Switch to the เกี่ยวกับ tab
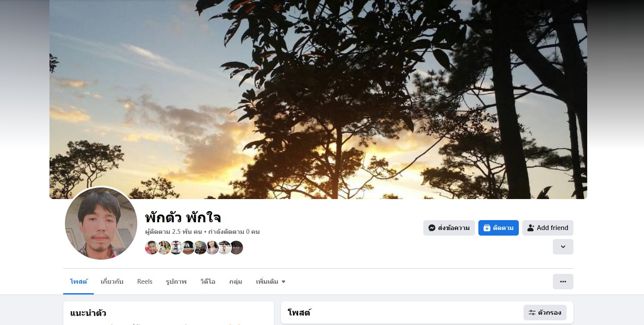 tap(112, 282)
